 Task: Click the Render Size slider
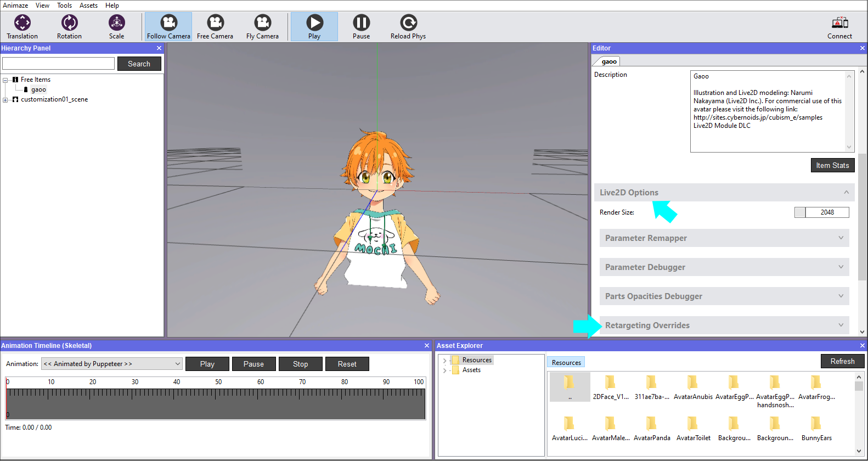[800, 212]
